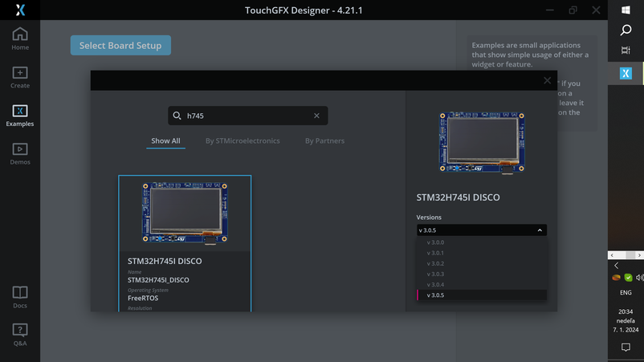Select version v 3.0.1
644x362 pixels.
pos(481,253)
